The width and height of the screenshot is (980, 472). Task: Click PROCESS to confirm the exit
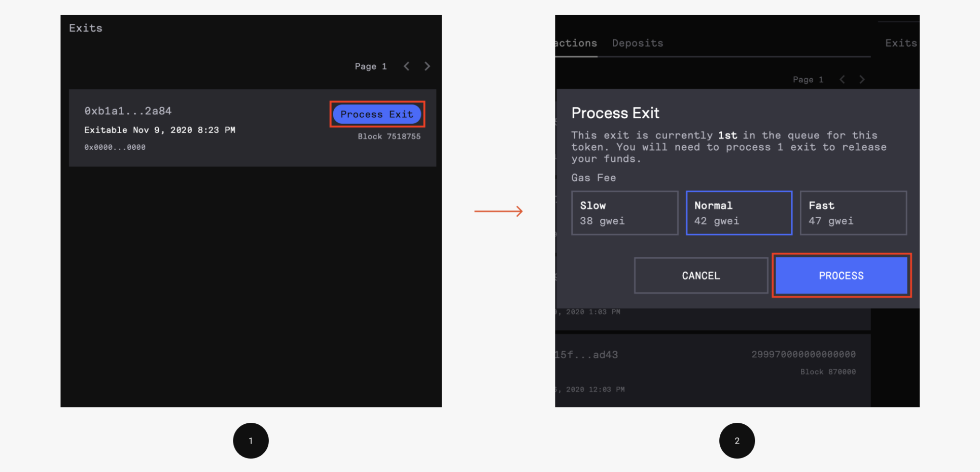842,276
